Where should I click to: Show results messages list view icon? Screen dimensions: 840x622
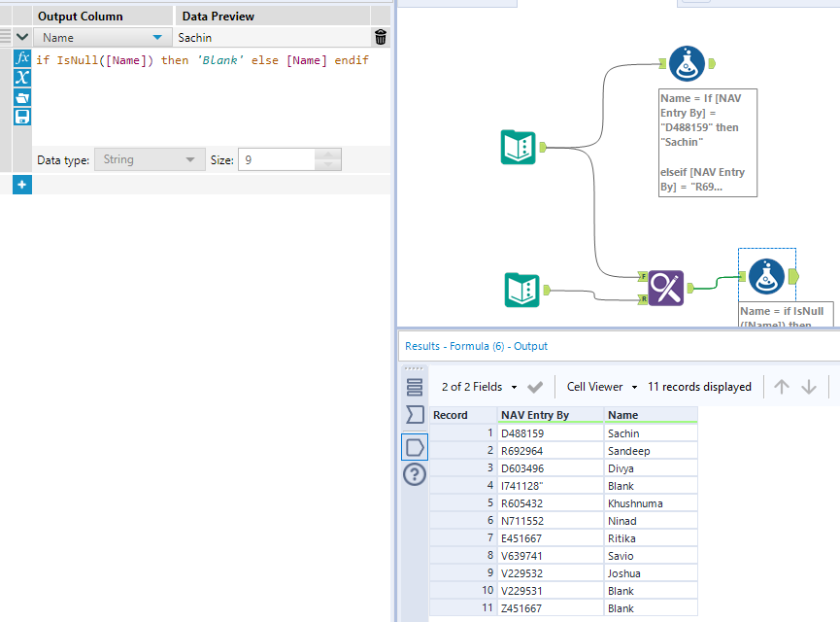pyautogui.click(x=415, y=387)
